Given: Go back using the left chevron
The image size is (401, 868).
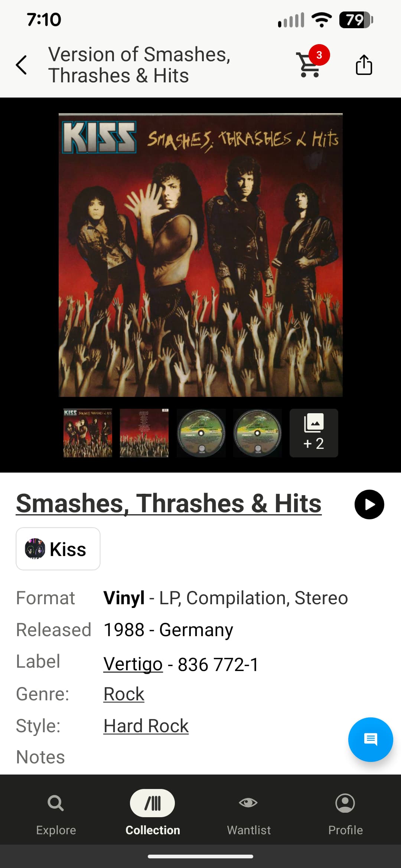Looking at the screenshot, I should [x=22, y=65].
